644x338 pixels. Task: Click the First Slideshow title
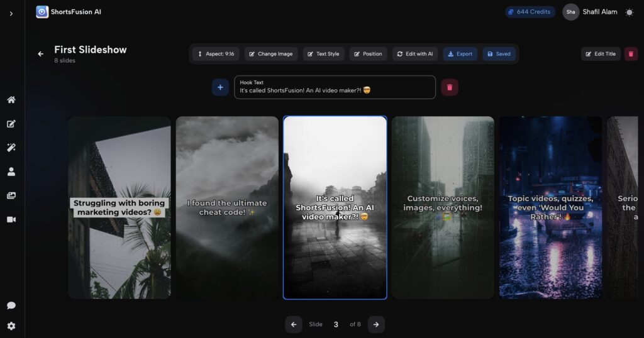[91, 50]
